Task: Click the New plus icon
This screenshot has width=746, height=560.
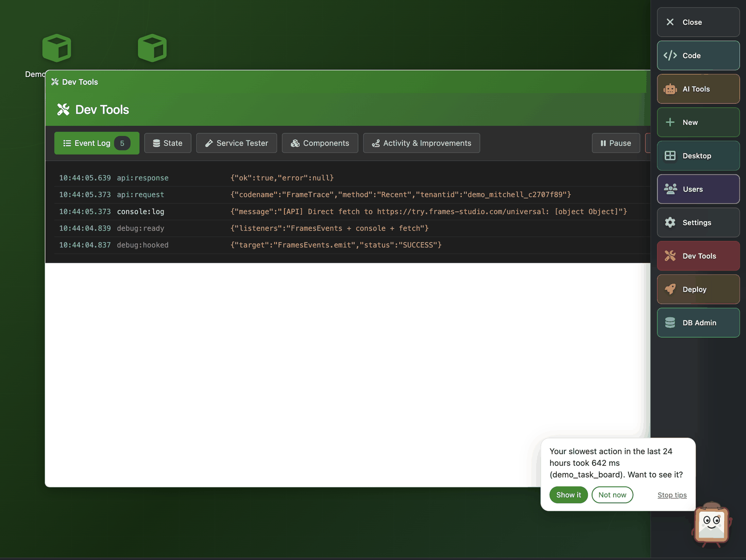Action: click(670, 122)
